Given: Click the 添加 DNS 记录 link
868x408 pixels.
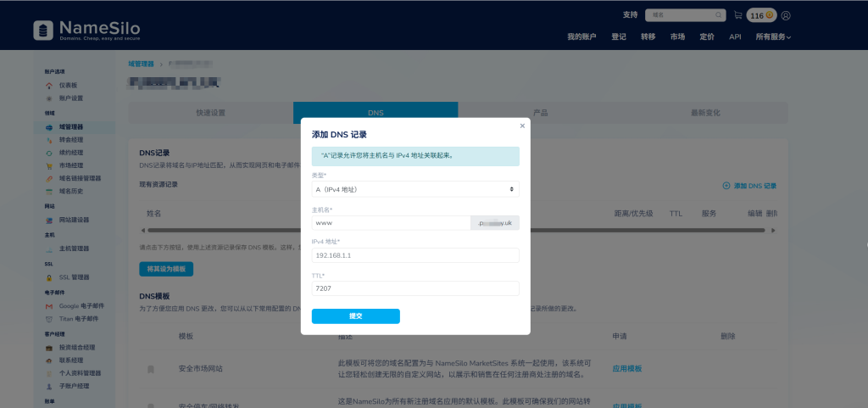Looking at the screenshot, I should 755,186.
